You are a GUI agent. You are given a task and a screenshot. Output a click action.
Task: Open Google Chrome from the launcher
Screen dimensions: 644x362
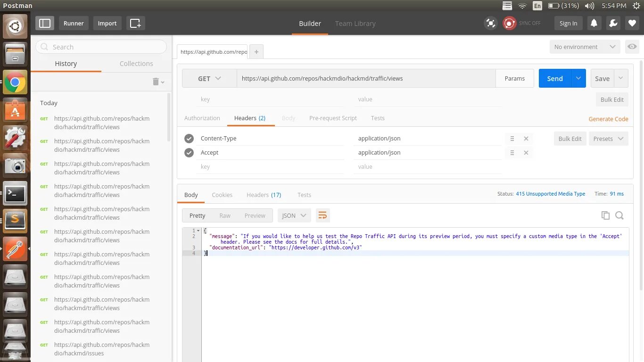point(15,83)
